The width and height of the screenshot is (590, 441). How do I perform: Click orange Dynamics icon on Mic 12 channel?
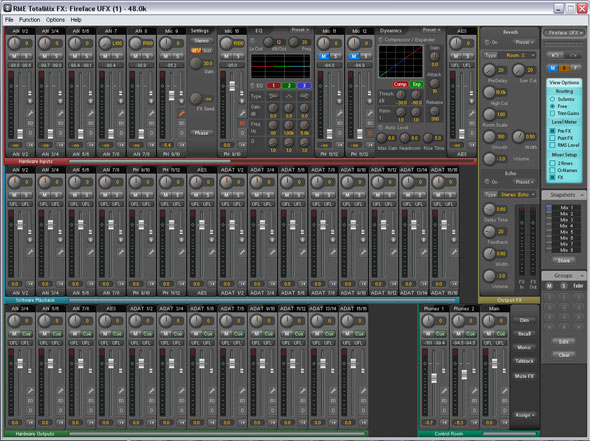pos(370,133)
